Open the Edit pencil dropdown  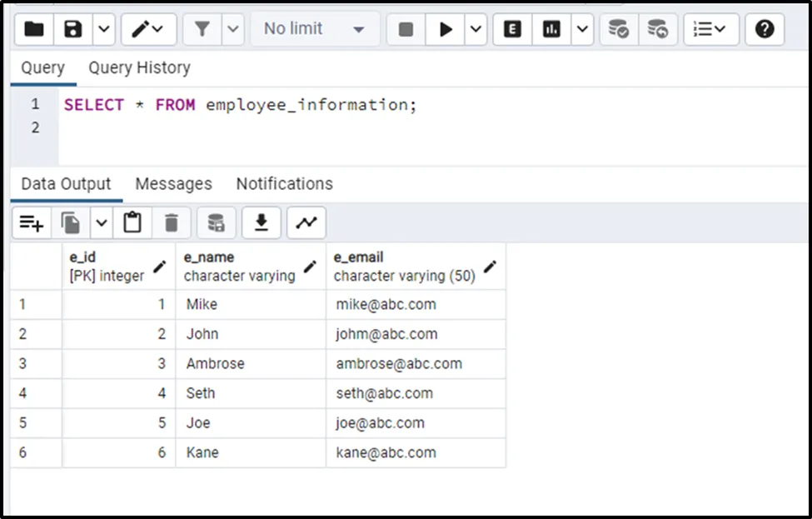pyautogui.click(x=148, y=29)
